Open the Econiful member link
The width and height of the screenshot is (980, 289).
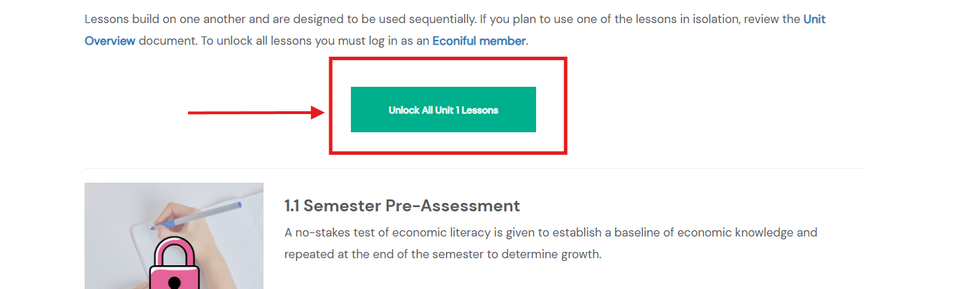point(479,41)
